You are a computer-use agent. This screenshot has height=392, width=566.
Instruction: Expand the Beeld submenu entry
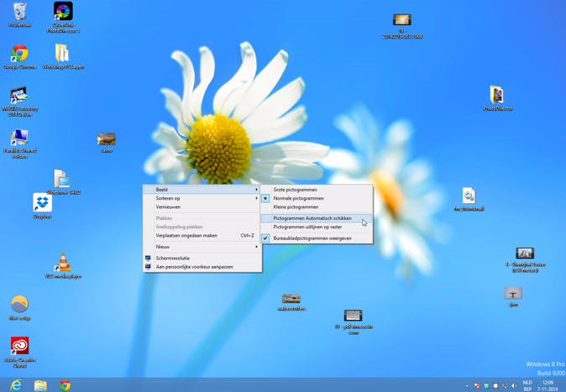pyautogui.click(x=202, y=190)
